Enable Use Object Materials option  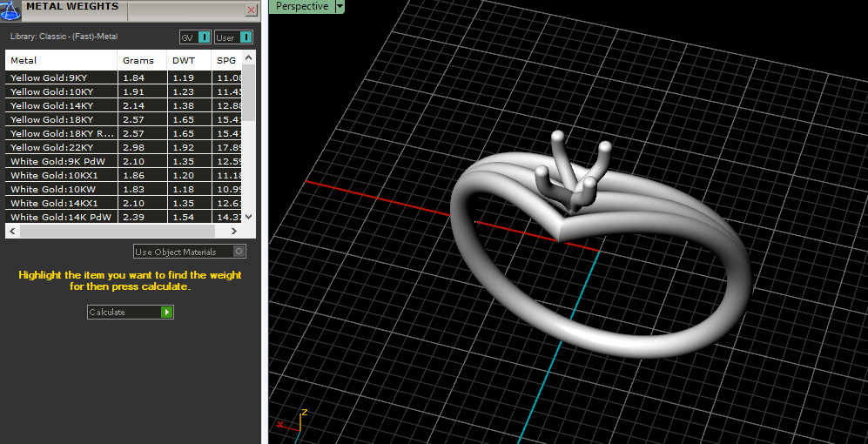pos(190,252)
